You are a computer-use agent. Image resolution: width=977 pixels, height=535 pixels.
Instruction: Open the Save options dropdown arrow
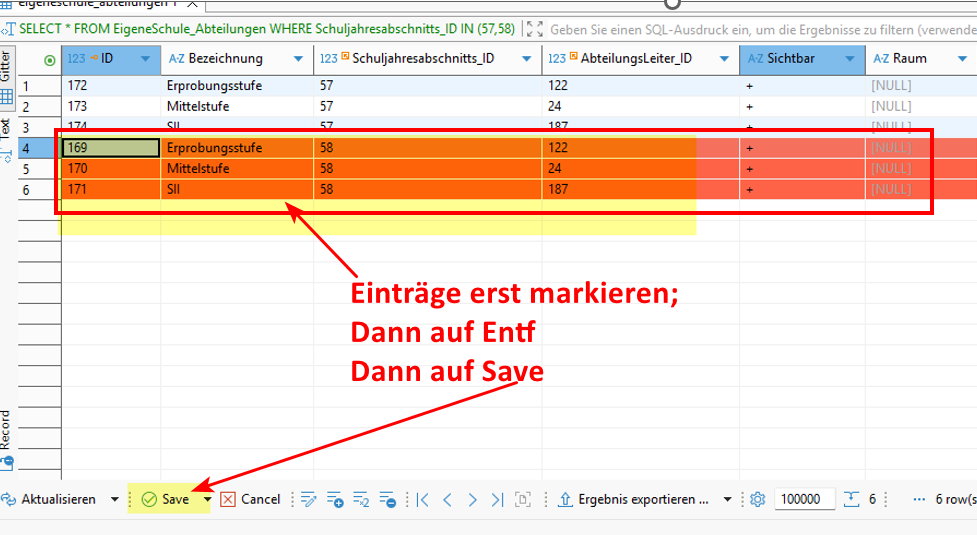tap(208, 499)
